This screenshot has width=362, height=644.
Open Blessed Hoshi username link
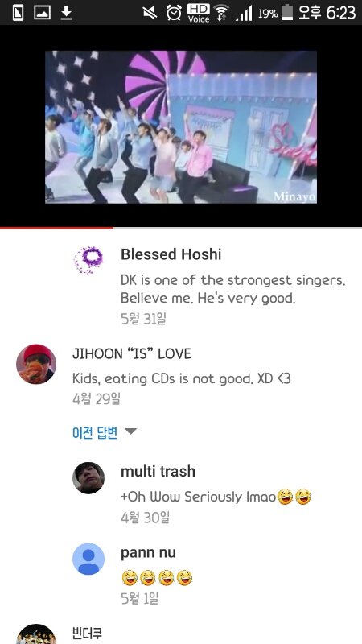click(171, 254)
